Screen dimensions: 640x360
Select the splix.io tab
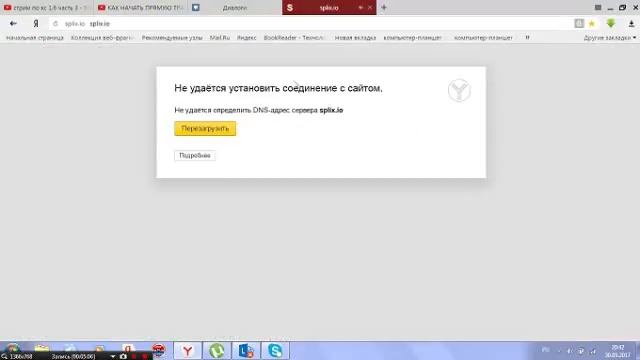329,7
